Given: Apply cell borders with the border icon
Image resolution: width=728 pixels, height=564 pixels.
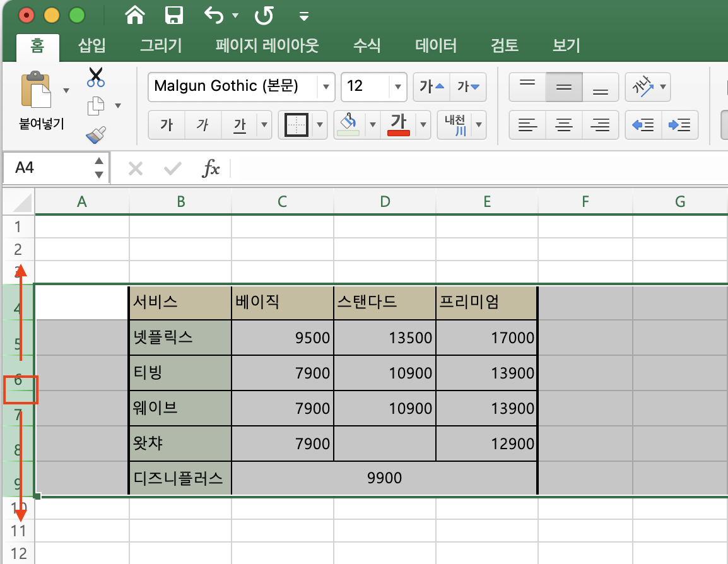Looking at the screenshot, I should tap(296, 125).
